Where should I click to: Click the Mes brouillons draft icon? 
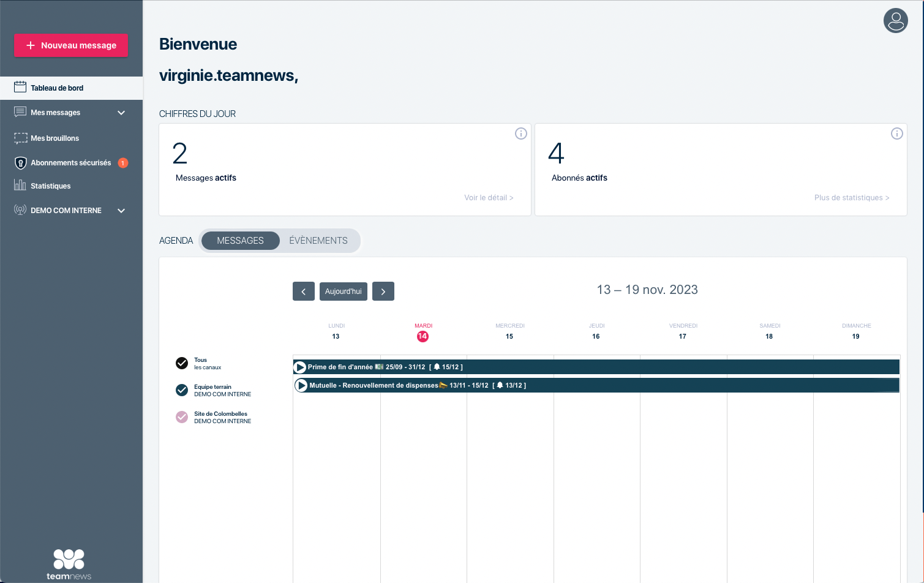(20, 138)
